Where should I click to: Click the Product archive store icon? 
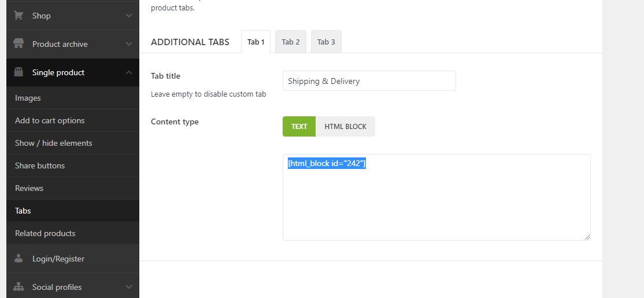pos(18,44)
